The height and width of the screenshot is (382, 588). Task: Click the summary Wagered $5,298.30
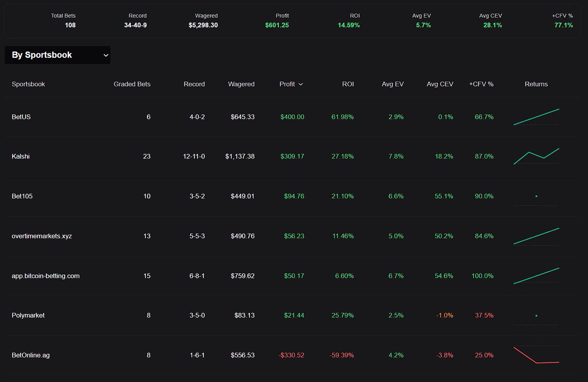click(x=203, y=25)
